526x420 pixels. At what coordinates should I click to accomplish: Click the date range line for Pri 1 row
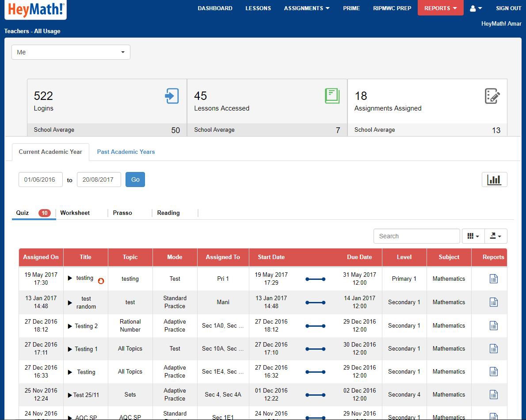pyautogui.click(x=315, y=279)
